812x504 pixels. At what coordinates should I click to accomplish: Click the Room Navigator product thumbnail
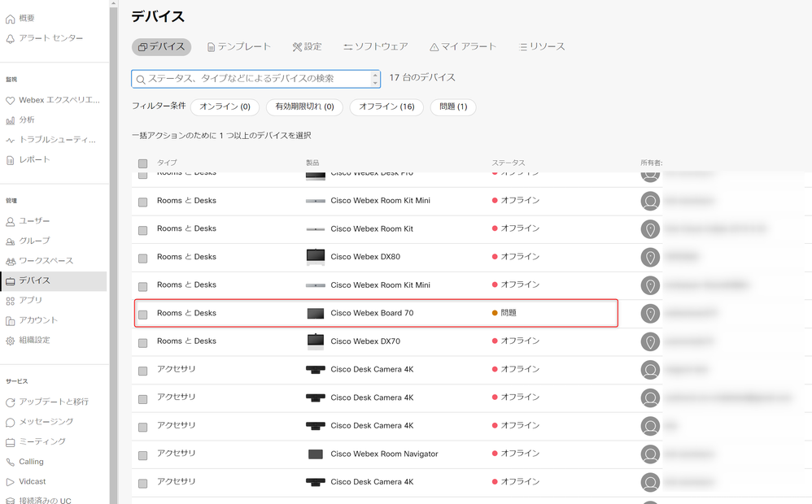coord(316,454)
